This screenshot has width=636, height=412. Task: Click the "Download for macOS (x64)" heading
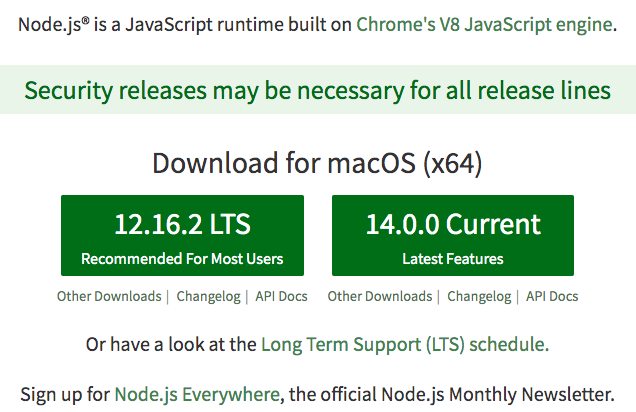(317, 165)
